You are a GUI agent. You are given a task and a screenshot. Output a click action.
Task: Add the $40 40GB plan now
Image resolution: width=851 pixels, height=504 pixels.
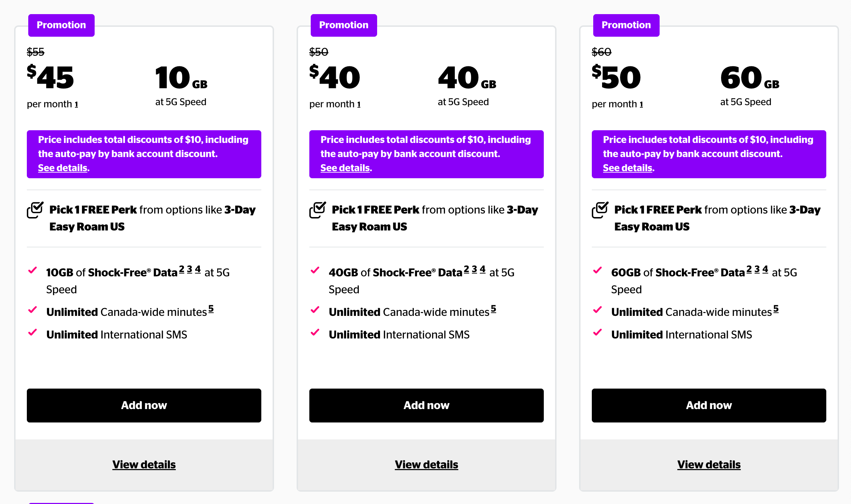pos(427,406)
